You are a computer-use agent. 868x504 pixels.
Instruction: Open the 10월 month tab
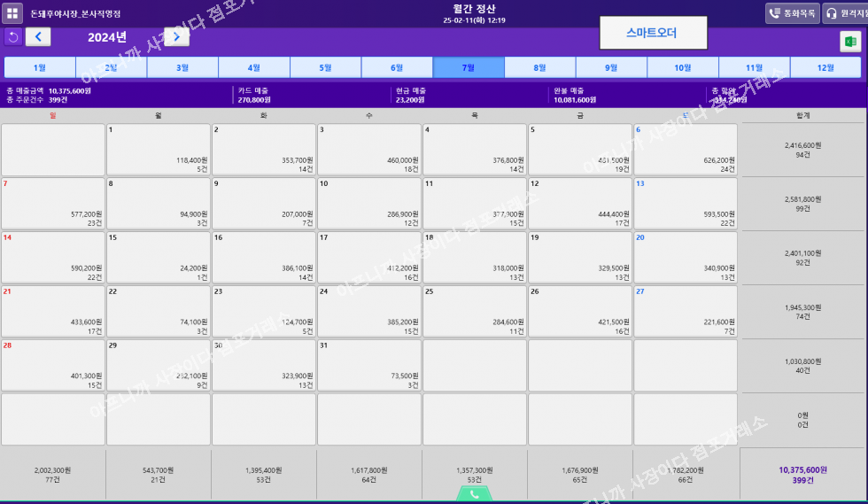(682, 67)
